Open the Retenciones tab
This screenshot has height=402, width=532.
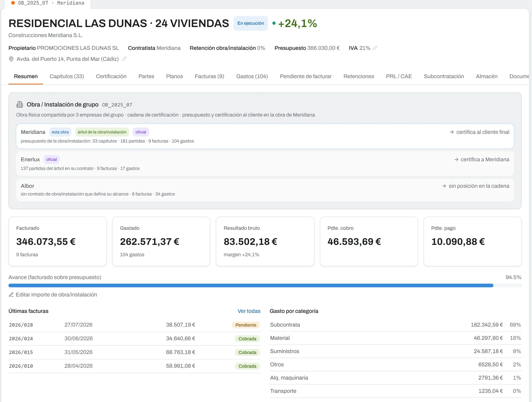pos(359,76)
